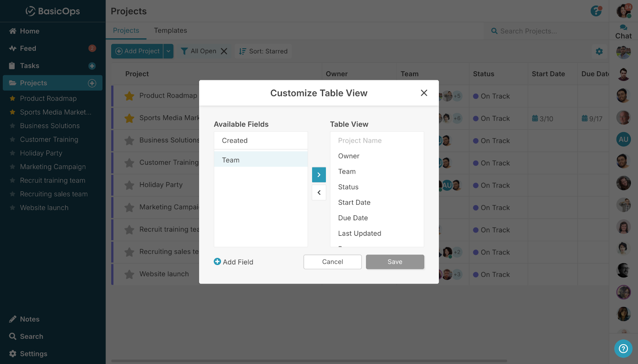Select Created in Available Fields list
The image size is (638, 364).
point(235,141)
